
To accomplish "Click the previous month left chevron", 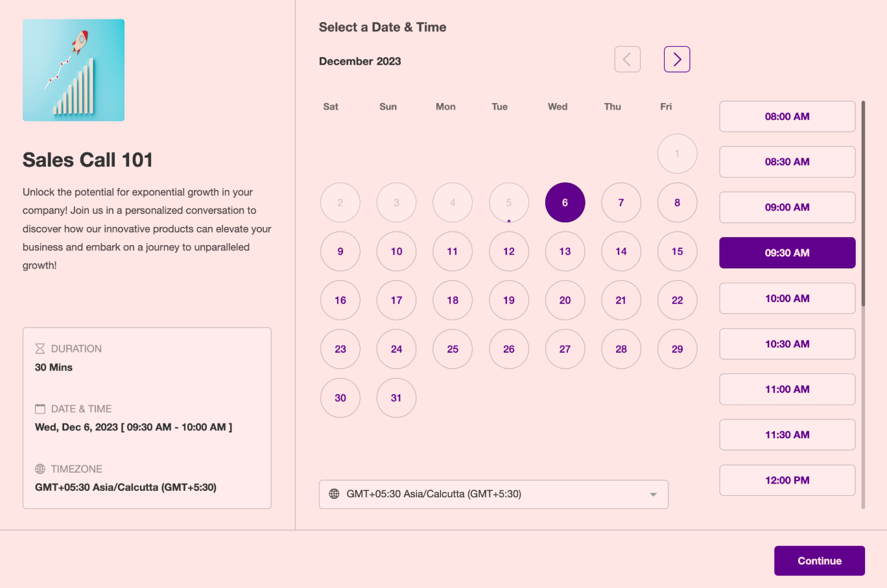I will pyautogui.click(x=627, y=60).
